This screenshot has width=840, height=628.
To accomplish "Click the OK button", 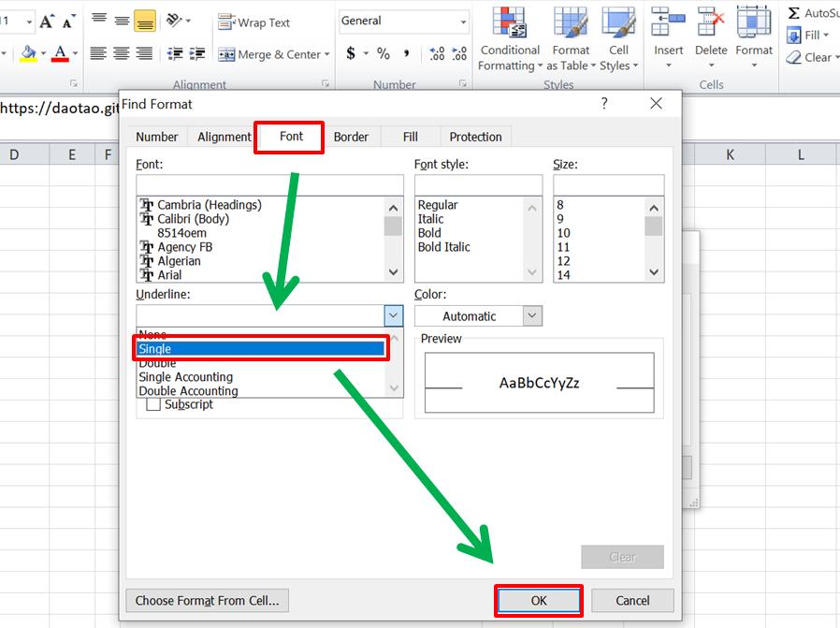I will point(539,600).
